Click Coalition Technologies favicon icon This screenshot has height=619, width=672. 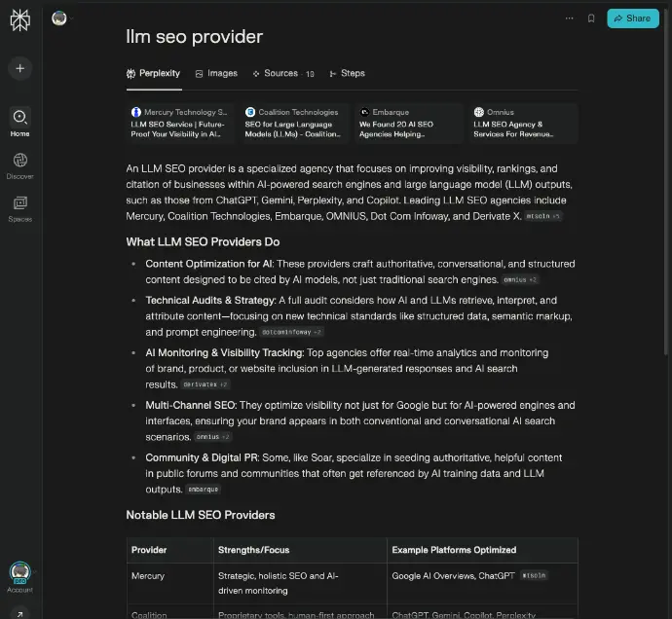click(250, 112)
